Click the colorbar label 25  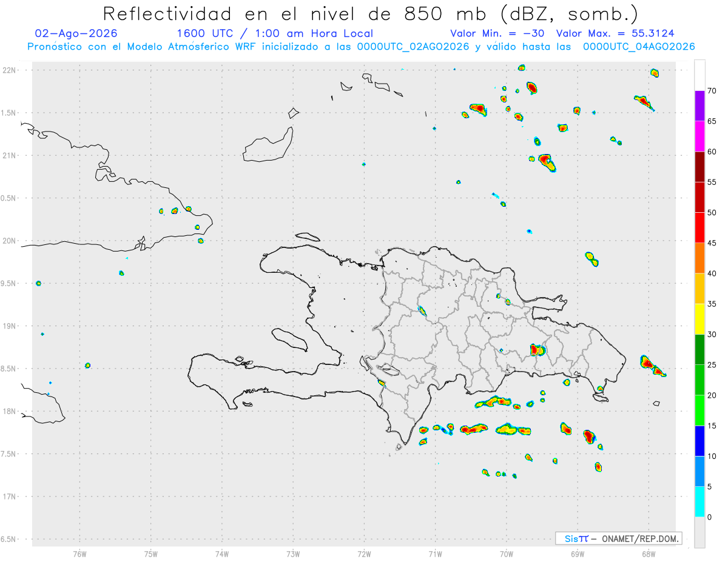tap(712, 365)
